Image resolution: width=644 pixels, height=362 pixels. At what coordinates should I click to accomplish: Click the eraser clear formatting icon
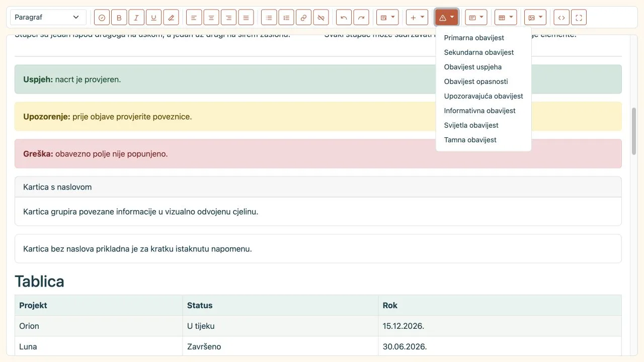tap(171, 17)
